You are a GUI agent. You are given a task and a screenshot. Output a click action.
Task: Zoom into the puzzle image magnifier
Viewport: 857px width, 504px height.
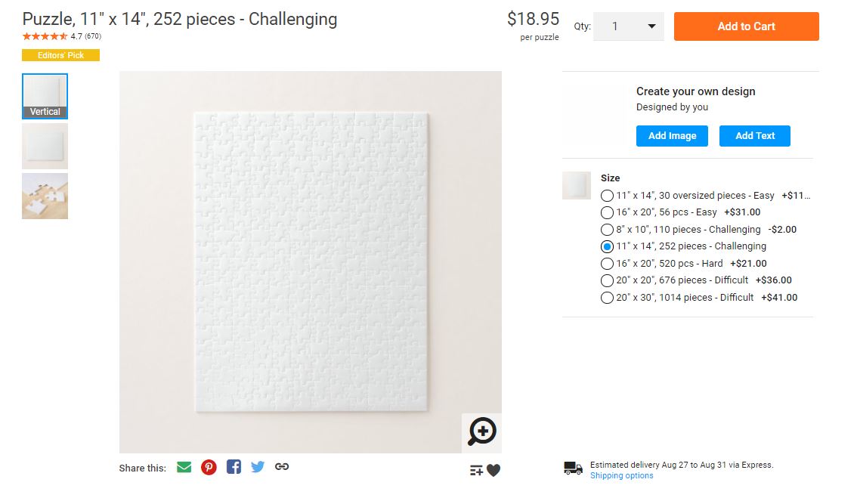point(481,432)
